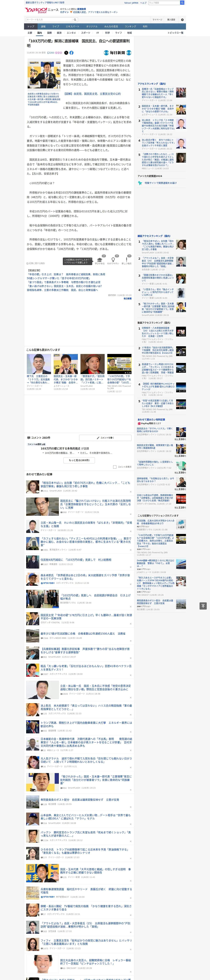
Task: Click the pencil コメントを書く button
Action: pyautogui.click(x=105, y=438)
